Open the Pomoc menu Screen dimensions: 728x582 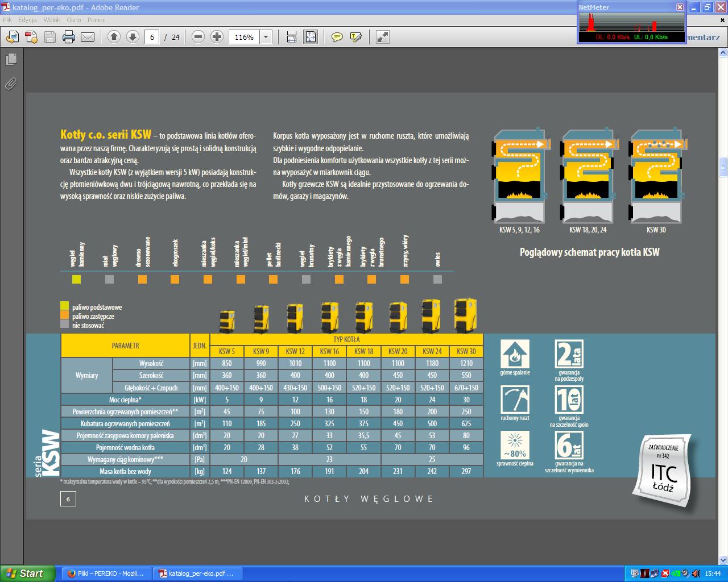(x=97, y=20)
